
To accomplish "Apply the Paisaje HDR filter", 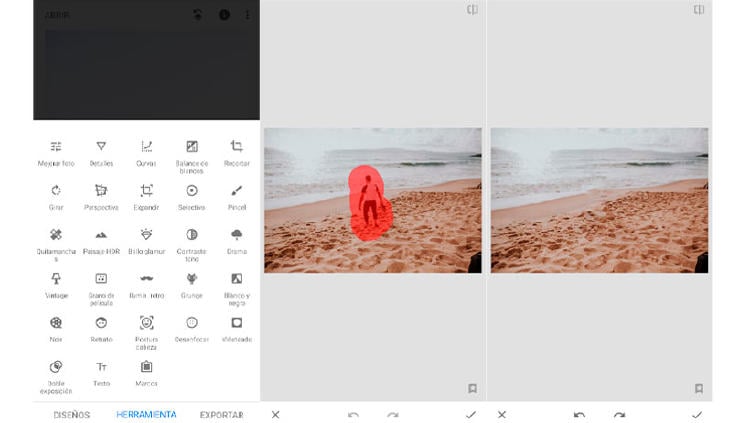I will coord(101,234).
